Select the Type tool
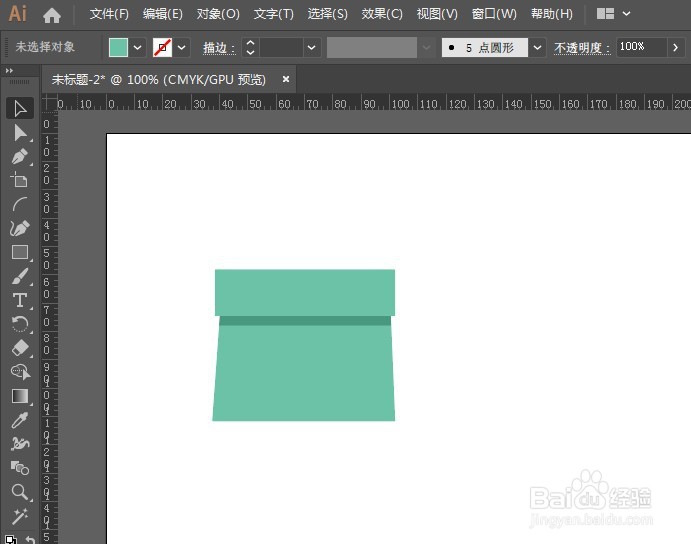Image resolution: width=691 pixels, height=544 pixels. pyautogui.click(x=20, y=300)
